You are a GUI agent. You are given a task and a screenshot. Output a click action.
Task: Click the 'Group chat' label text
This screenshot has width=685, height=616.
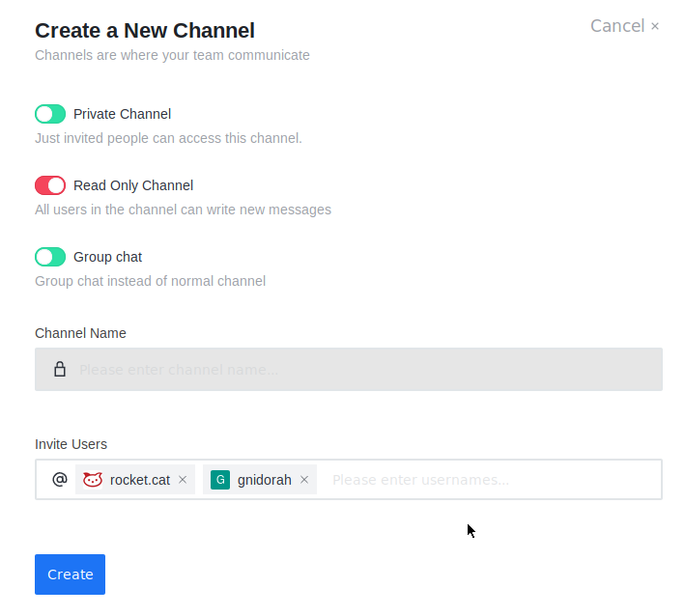pyautogui.click(x=107, y=257)
